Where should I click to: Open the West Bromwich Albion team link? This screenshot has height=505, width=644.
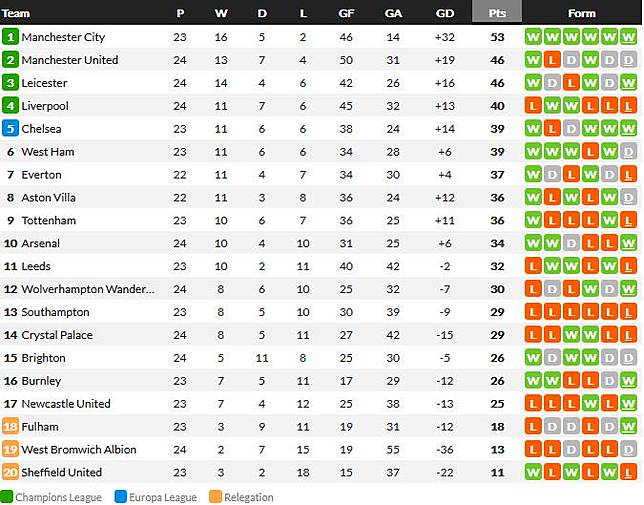click(79, 450)
